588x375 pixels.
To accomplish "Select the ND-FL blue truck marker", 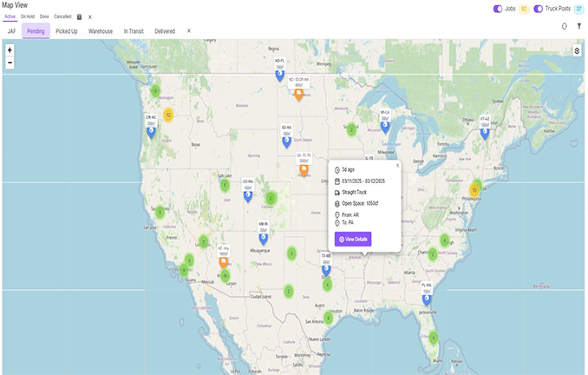I will click(280, 76).
